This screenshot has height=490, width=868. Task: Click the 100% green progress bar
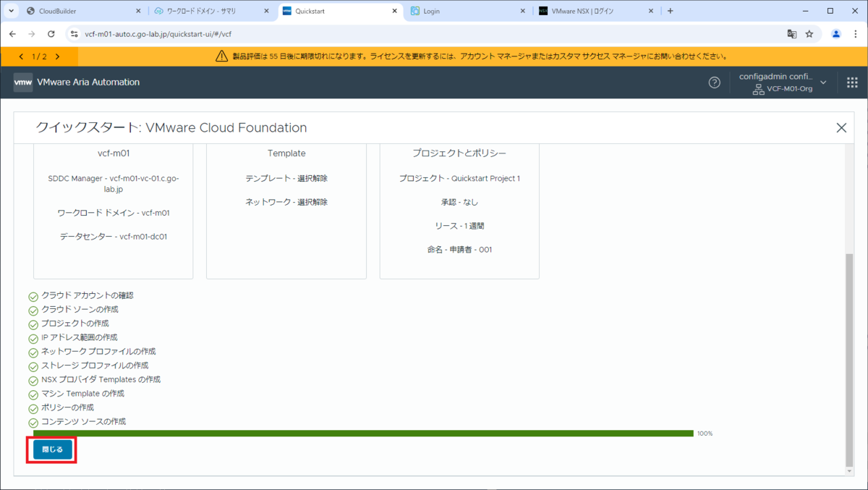pos(363,434)
